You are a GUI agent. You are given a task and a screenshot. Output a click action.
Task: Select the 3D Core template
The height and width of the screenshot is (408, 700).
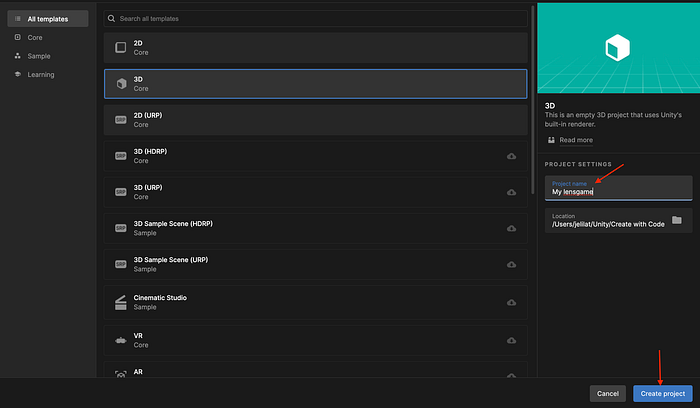(x=315, y=84)
